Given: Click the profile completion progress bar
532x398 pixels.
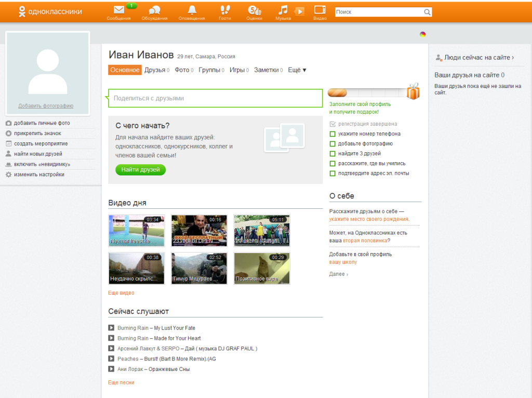Looking at the screenshot, I should tap(367, 93).
